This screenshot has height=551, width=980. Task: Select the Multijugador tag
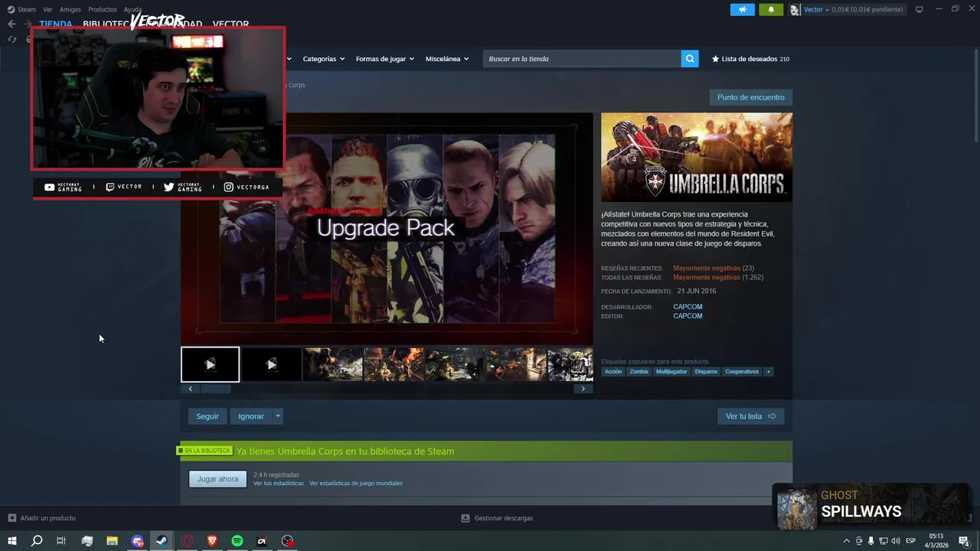[671, 372]
